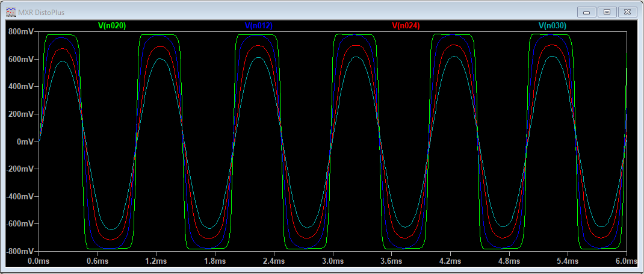This screenshot has width=644, height=274.
Task: Click the 6.0ms time axis label
Action: click(x=627, y=261)
